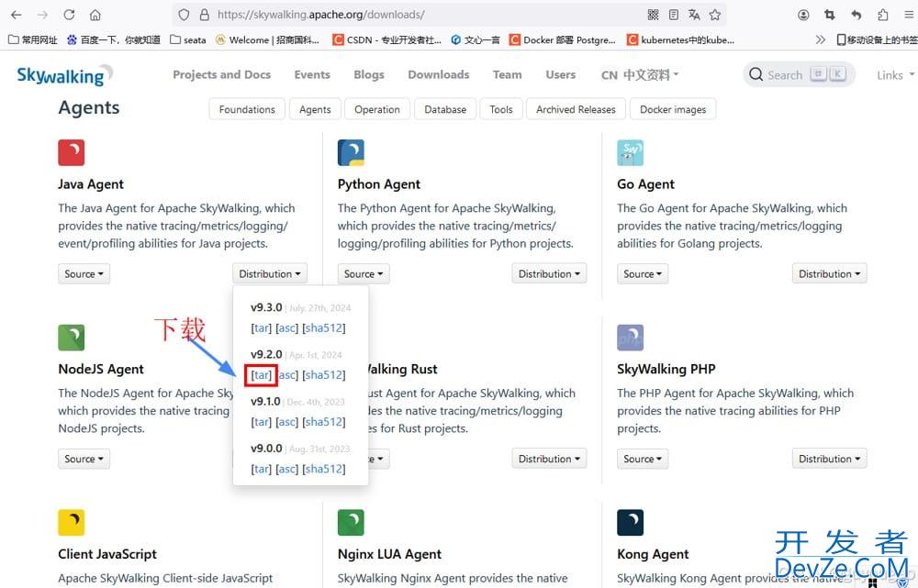Screen dimensions: 918x588
Task: Click the Go Agent icon
Action: click(x=630, y=152)
